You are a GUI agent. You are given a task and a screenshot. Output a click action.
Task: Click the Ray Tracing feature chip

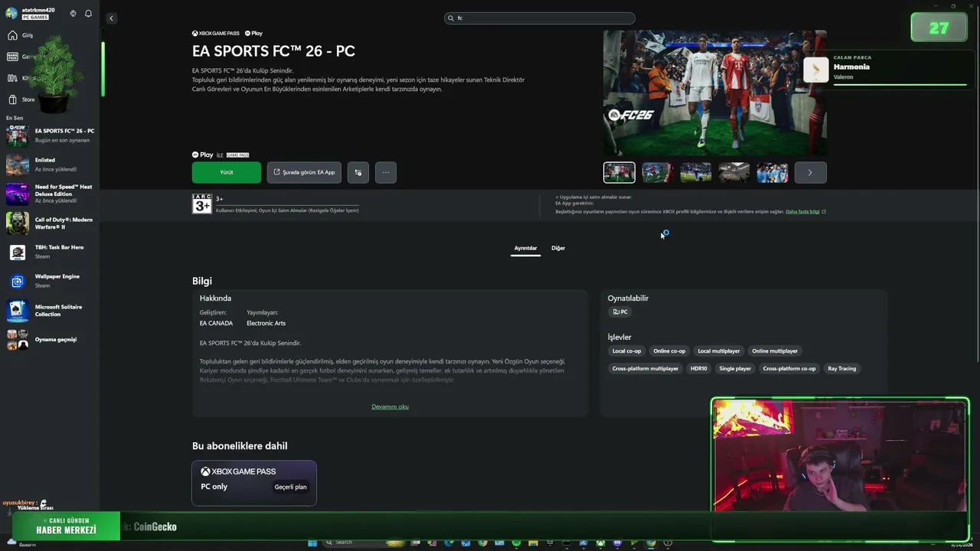[x=842, y=369]
